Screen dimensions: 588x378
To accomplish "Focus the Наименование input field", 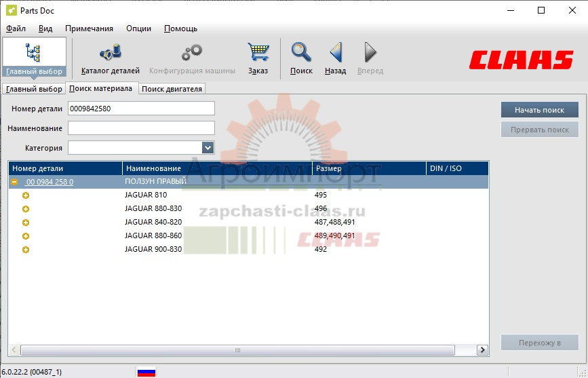I will 141,128.
